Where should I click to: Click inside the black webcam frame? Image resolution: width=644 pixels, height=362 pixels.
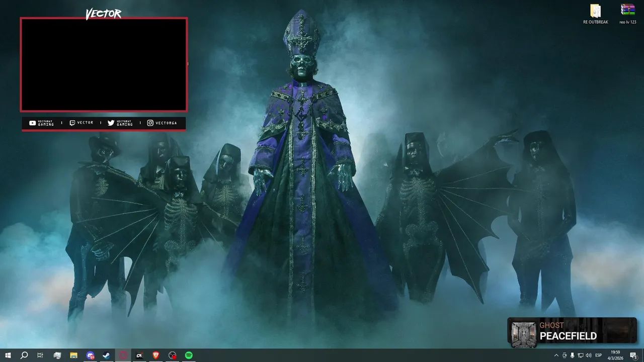tap(104, 64)
